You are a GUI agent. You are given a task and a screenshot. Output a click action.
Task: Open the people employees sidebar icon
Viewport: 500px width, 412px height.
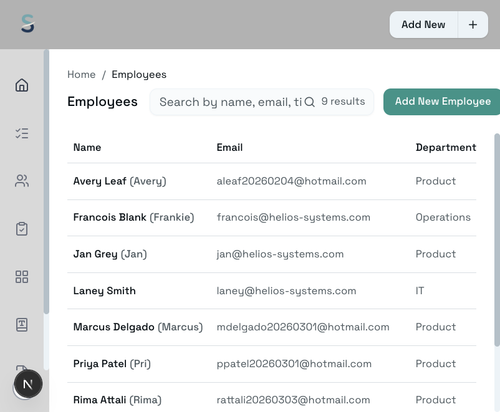[22, 181]
